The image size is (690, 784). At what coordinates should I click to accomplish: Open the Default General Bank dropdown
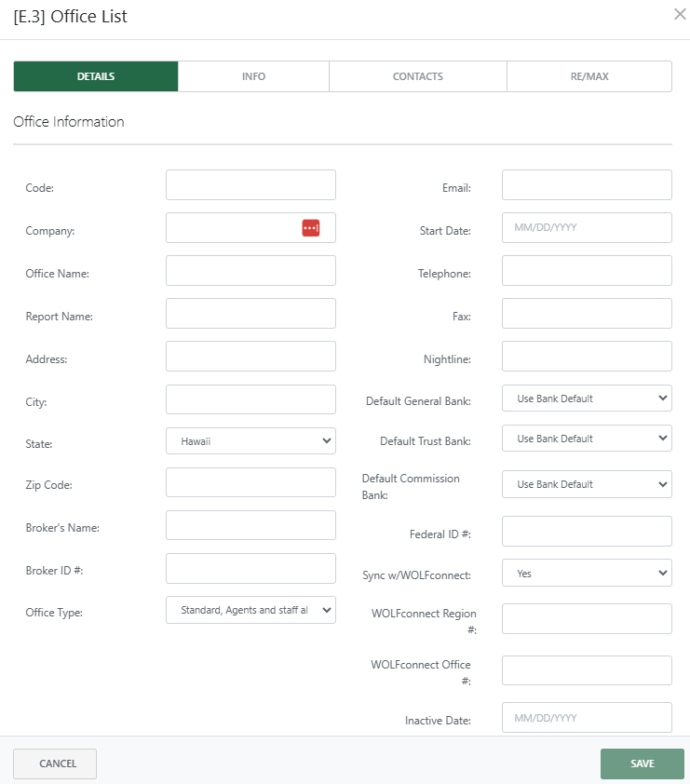click(x=586, y=398)
